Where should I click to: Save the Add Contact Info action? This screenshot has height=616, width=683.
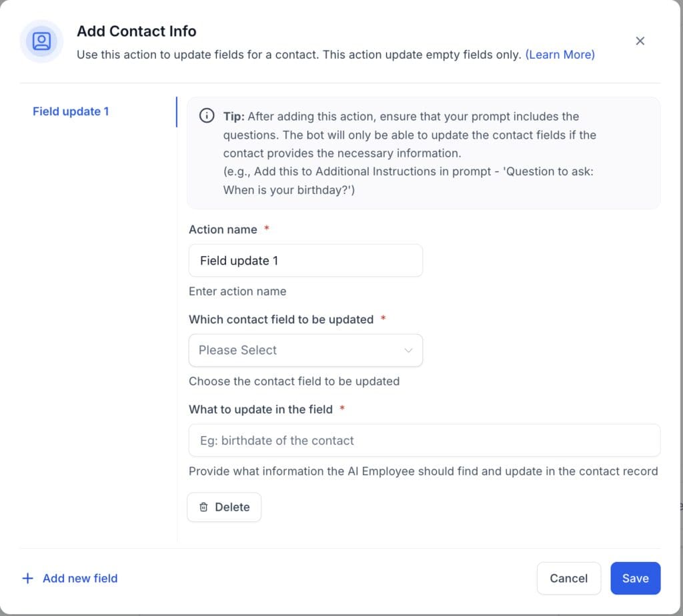coord(635,578)
